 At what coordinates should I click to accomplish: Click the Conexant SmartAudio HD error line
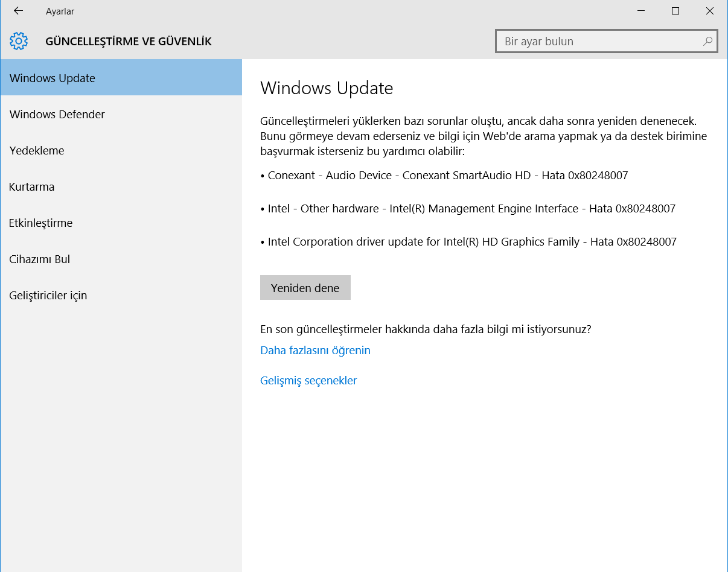444,176
